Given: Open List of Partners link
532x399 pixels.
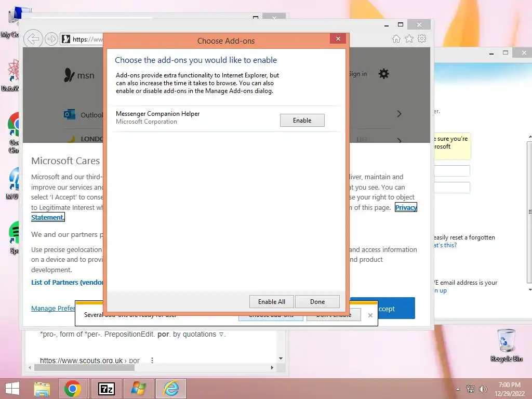Looking at the screenshot, I should pos(67,282).
